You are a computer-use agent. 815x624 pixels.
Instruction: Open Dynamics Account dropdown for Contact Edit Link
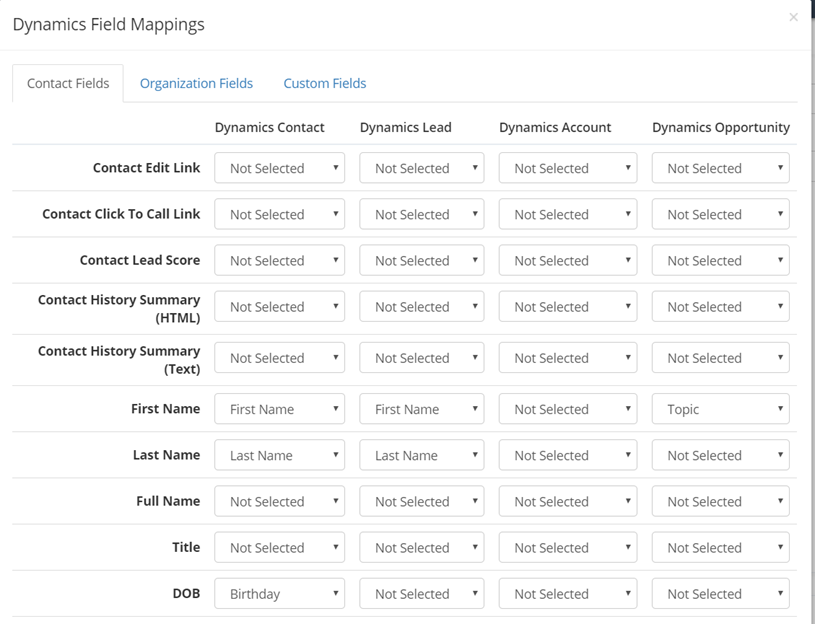click(x=568, y=168)
